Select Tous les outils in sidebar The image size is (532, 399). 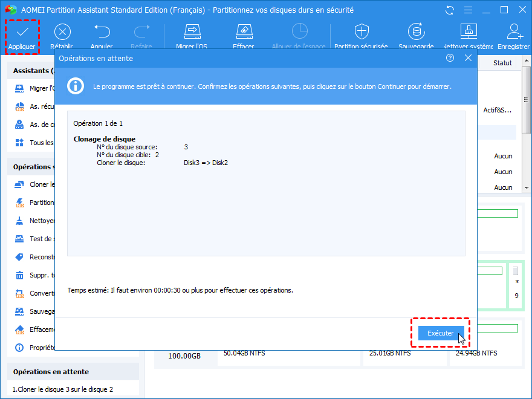[34, 143]
